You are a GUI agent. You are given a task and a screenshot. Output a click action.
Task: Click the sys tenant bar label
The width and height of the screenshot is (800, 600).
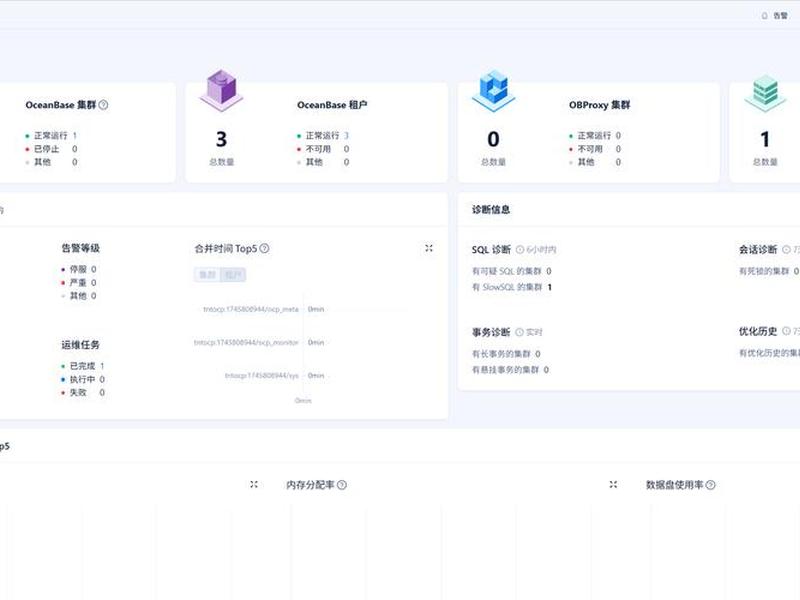(x=262, y=376)
